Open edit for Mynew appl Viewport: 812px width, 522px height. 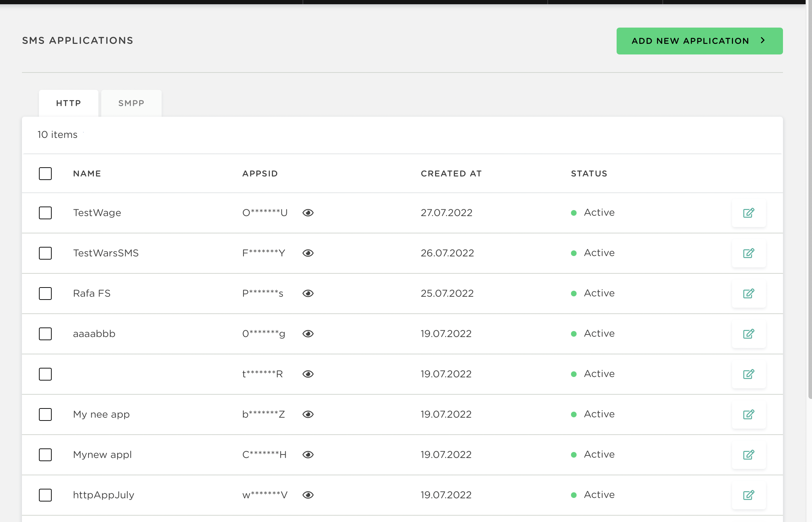click(x=748, y=455)
